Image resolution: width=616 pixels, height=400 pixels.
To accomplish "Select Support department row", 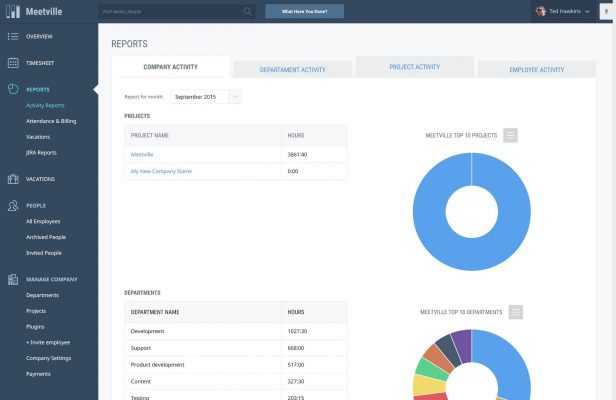I will tap(236, 348).
